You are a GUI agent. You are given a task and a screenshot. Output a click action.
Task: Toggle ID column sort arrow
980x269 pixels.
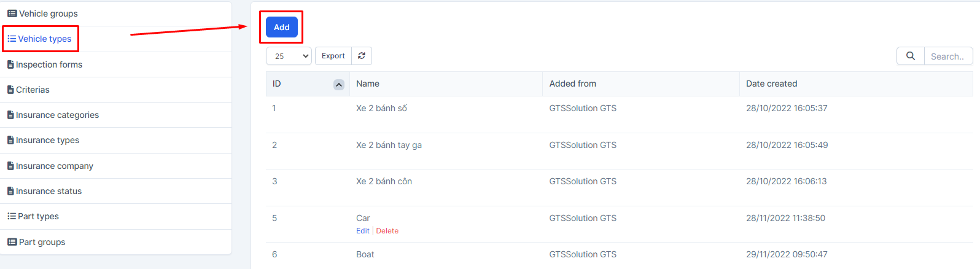click(338, 85)
